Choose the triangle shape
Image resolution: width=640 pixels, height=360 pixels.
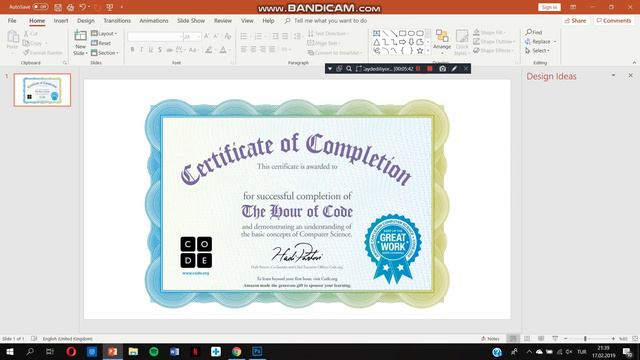coord(376,42)
